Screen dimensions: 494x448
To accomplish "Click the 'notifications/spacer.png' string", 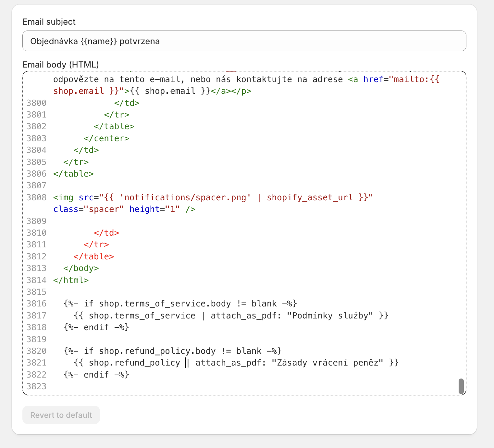I will [x=185, y=197].
